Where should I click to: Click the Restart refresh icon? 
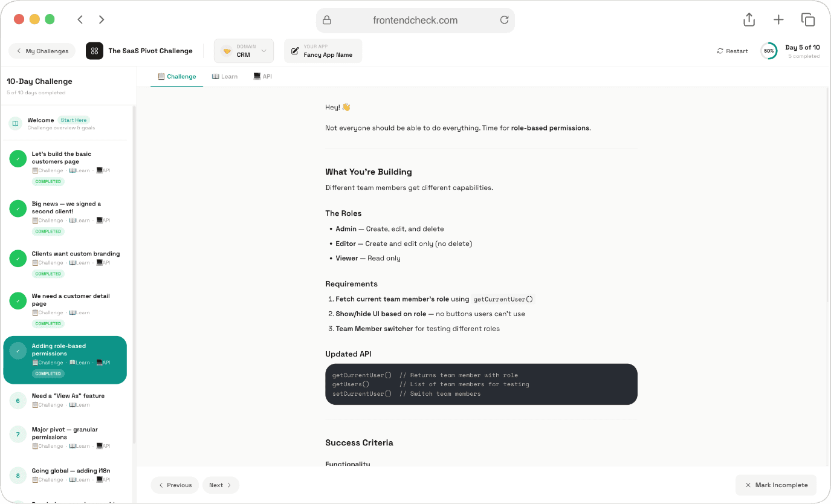719,51
